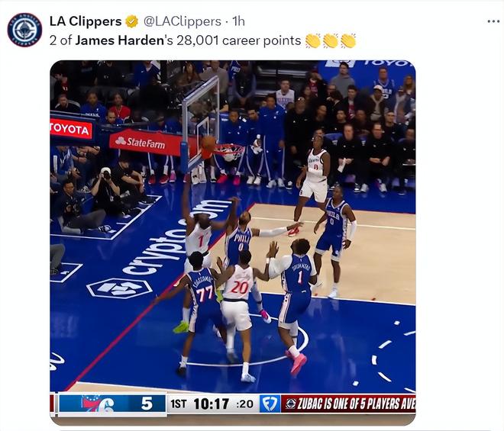Click the FanDuel shield icon in the scorebug
The width and height of the screenshot is (504, 431).
(x=270, y=404)
